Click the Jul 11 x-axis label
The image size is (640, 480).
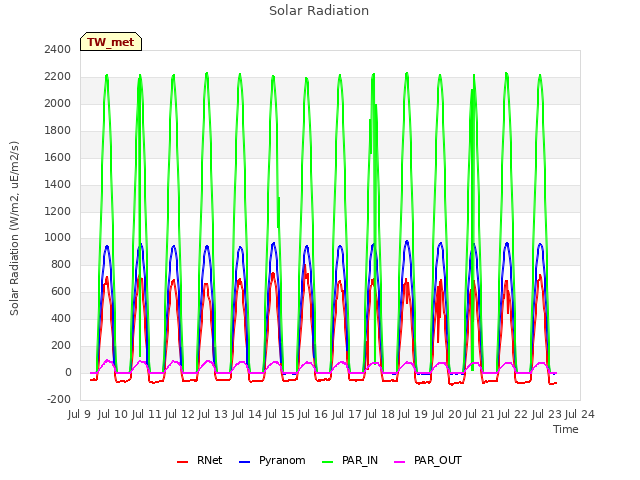click(x=147, y=414)
